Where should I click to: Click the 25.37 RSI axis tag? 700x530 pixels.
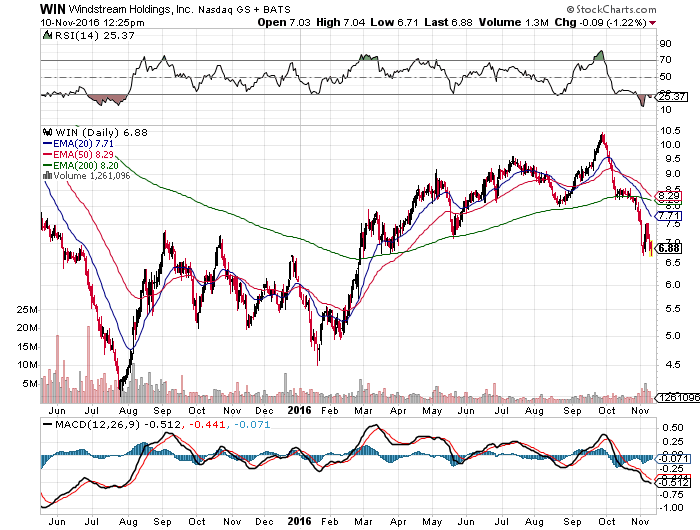coord(671,96)
